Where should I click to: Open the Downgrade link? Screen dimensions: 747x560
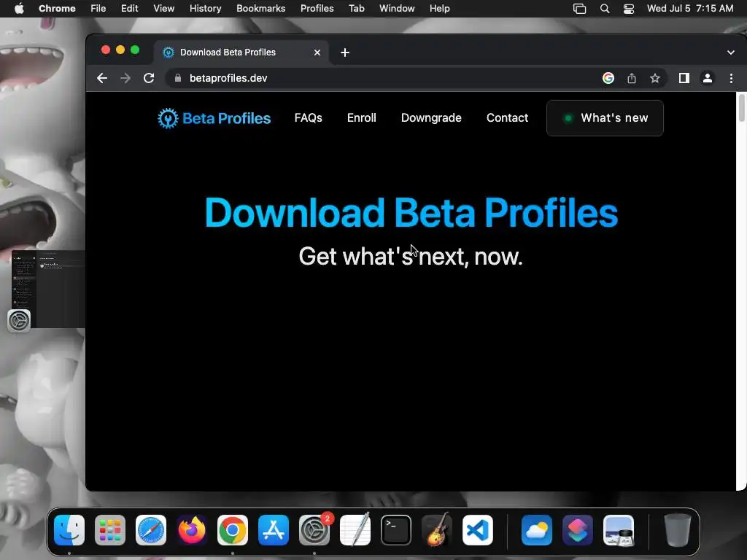(x=431, y=118)
